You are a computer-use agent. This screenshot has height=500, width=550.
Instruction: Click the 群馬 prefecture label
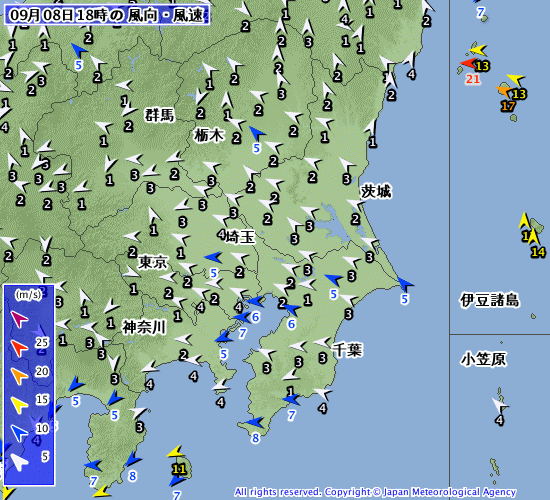[x=160, y=115]
